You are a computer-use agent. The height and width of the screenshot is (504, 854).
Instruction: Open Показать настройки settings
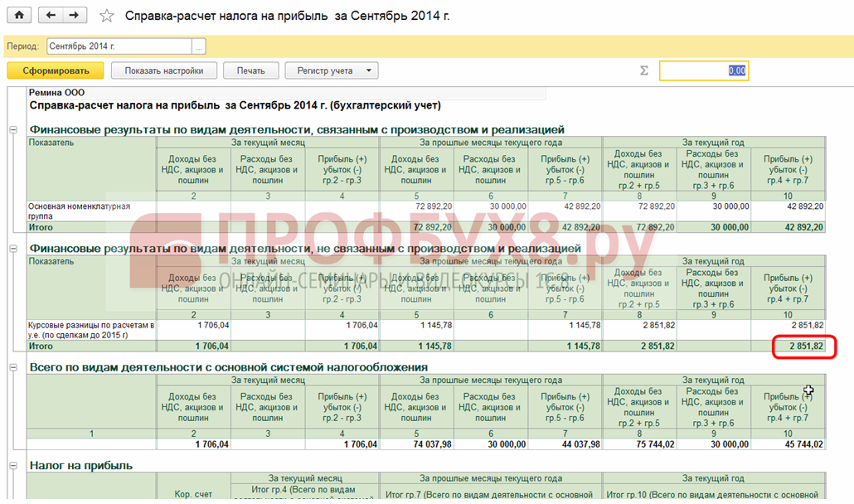click(x=164, y=71)
